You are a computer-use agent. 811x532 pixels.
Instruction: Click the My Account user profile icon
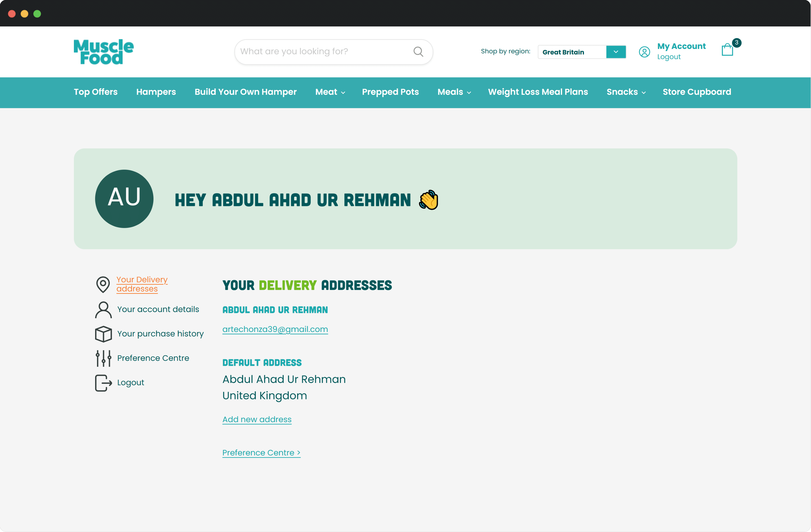pyautogui.click(x=645, y=52)
